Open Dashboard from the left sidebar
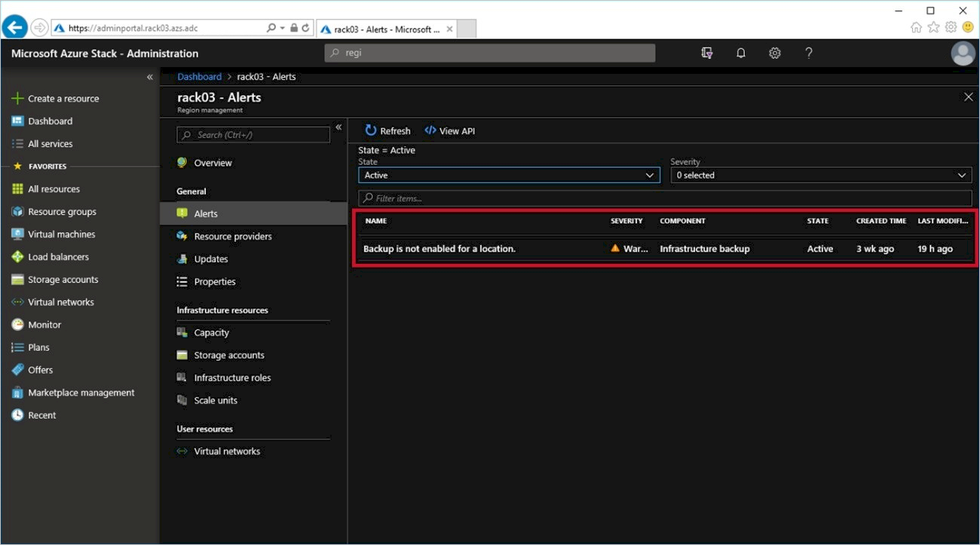This screenshot has width=980, height=545. tap(50, 121)
